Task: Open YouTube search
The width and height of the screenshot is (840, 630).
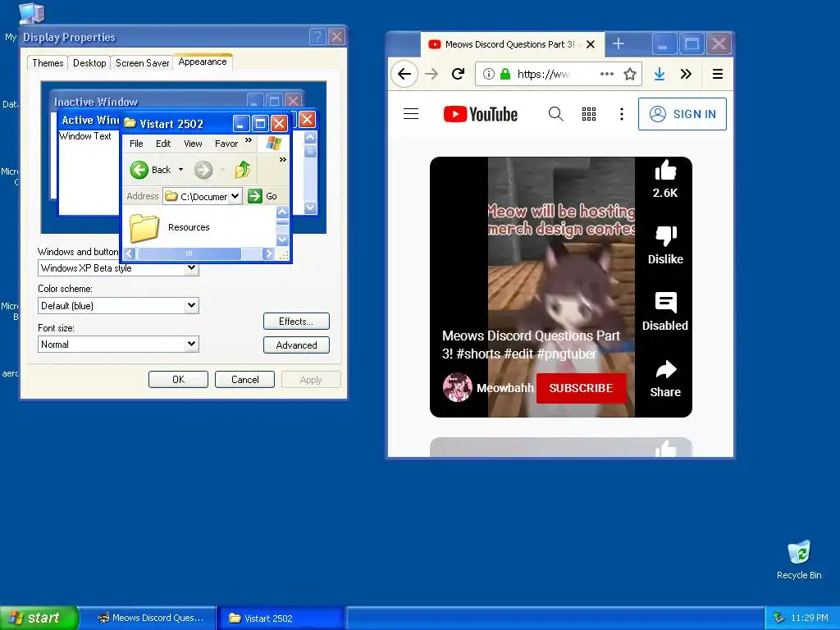Action: (x=555, y=113)
